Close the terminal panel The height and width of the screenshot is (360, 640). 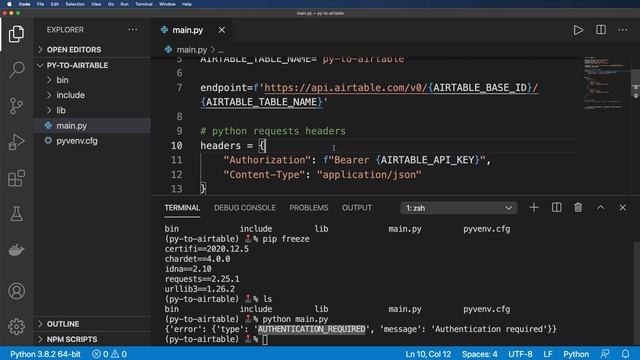point(622,208)
